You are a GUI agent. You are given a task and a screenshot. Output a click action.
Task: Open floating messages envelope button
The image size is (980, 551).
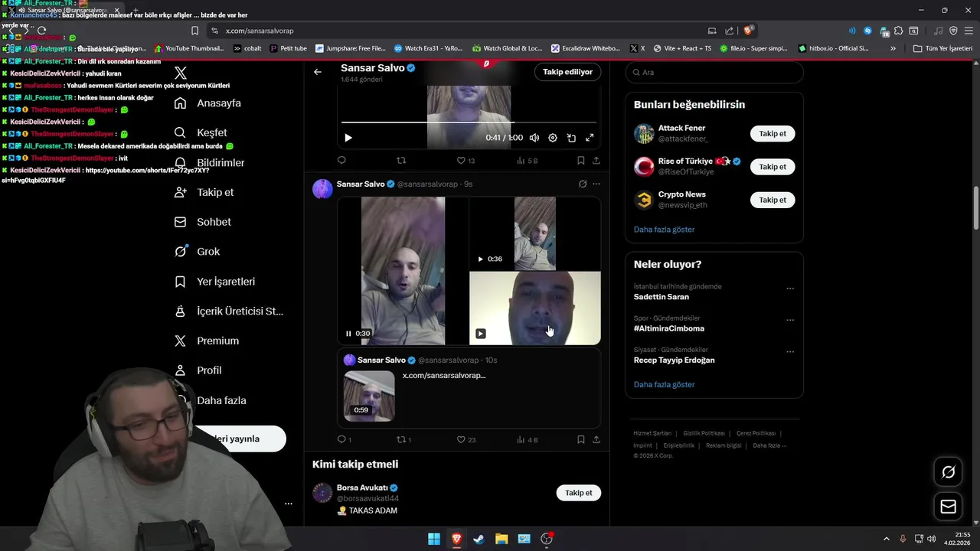(x=948, y=507)
